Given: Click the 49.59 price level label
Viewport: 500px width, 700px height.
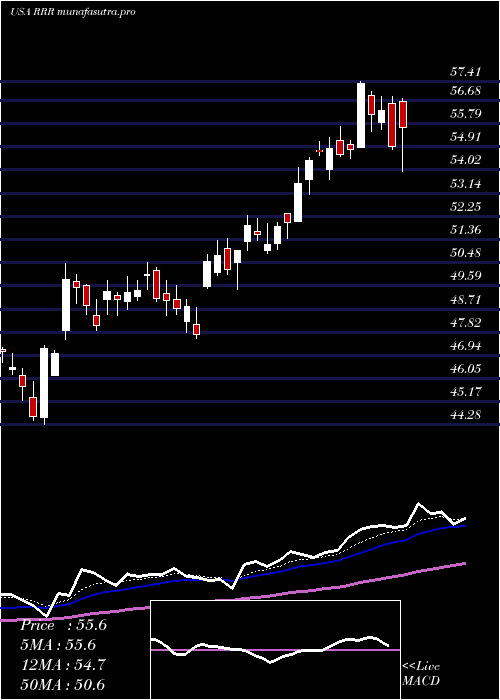Looking at the screenshot, I should [x=465, y=275].
